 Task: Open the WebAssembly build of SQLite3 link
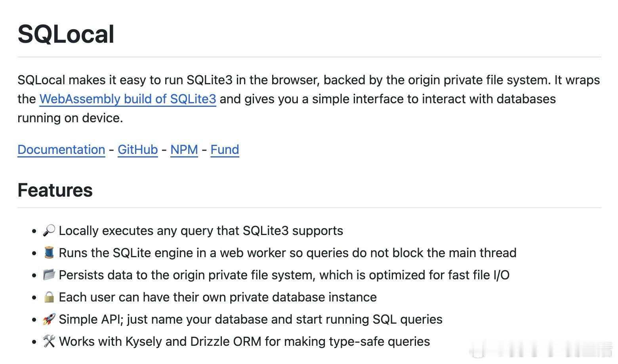tap(128, 99)
